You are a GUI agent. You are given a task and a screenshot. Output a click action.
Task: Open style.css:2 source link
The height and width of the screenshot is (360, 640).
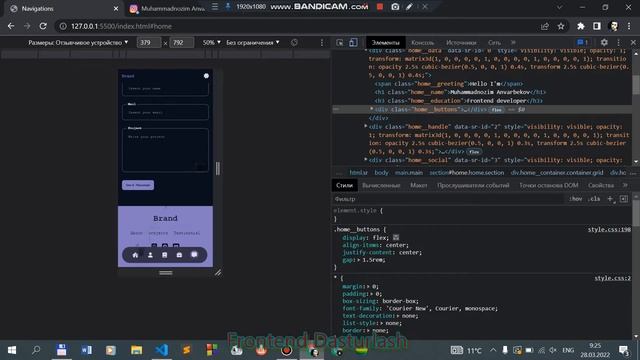pos(612,278)
